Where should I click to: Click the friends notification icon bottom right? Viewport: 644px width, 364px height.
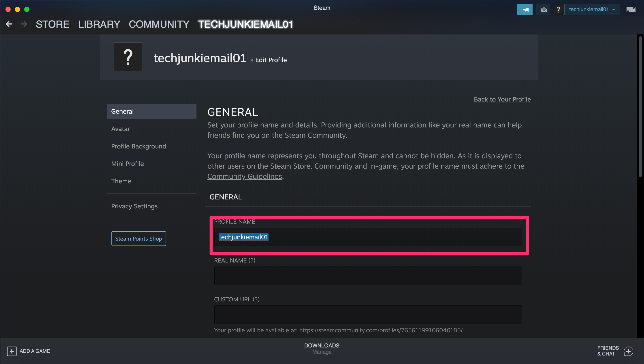pyautogui.click(x=629, y=351)
